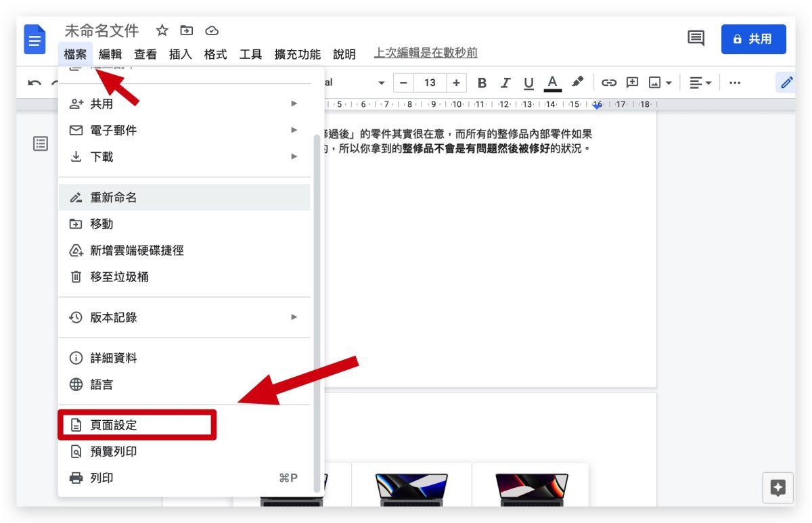The image size is (812, 523).
Task: Click the 上次編輯是在數秒前 link
Action: (x=426, y=53)
